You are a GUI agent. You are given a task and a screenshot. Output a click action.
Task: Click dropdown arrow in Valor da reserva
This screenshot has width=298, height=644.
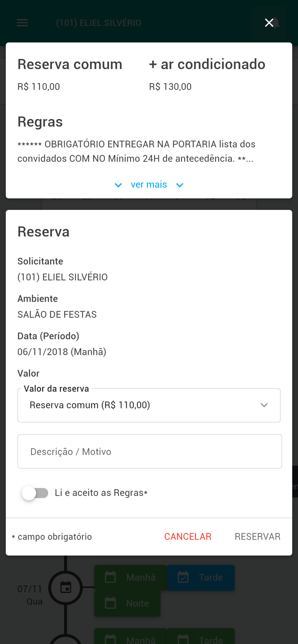click(264, 405)
